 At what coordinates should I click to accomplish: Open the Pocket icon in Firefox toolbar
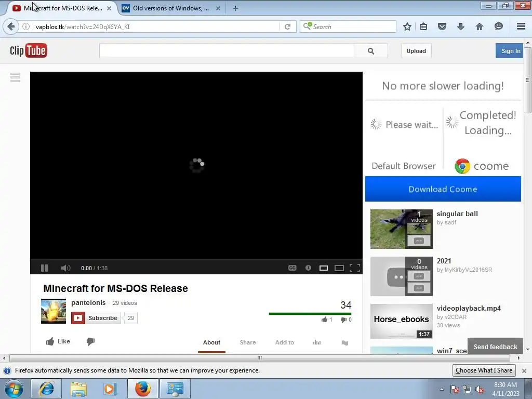442,26
